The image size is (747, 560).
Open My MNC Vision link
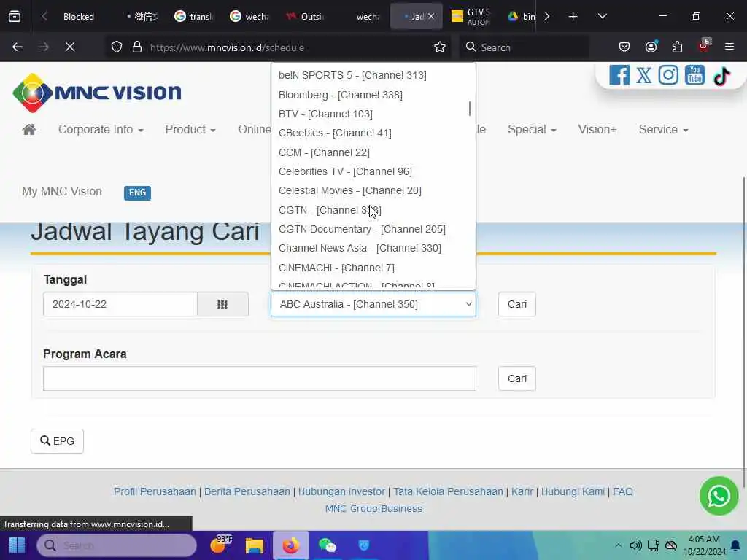pos(62,192)
